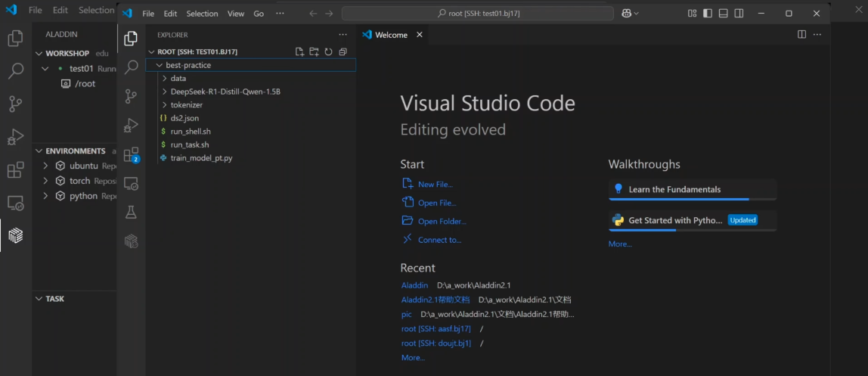Click Source Control icon in background window
Viewport: 868px width, 376px height.
tap(15, 104)
